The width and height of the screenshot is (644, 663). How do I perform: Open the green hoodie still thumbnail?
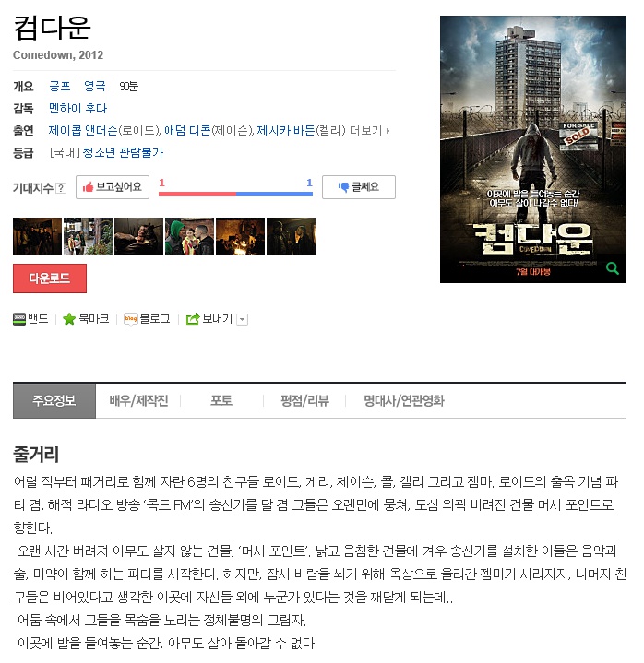[189, 236]
